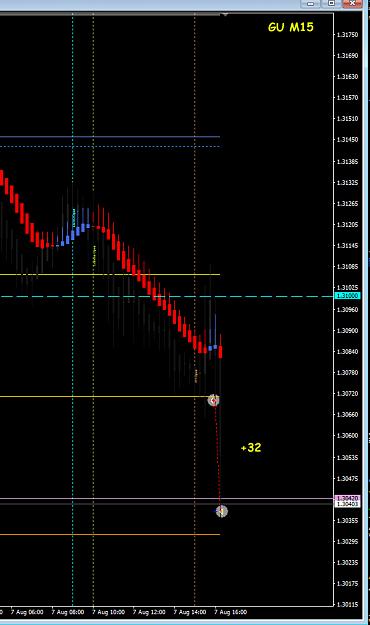Click the 1.31750 price axis value
The height and width of the screenshot is (625, 370).
point(347,35)
